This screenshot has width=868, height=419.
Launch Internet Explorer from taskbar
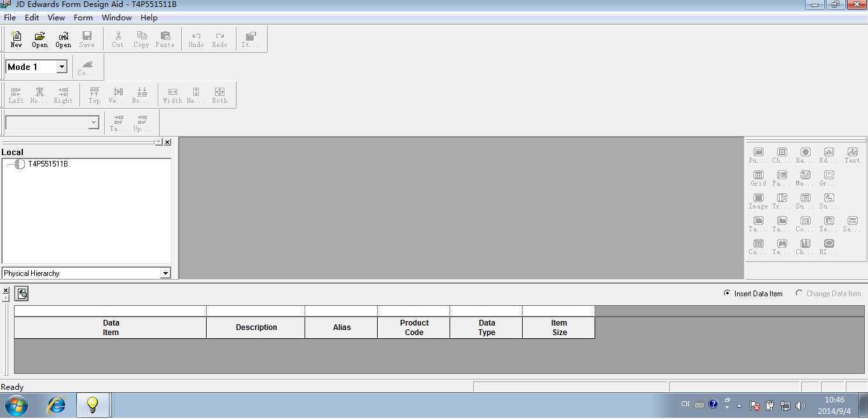(57, 405)
